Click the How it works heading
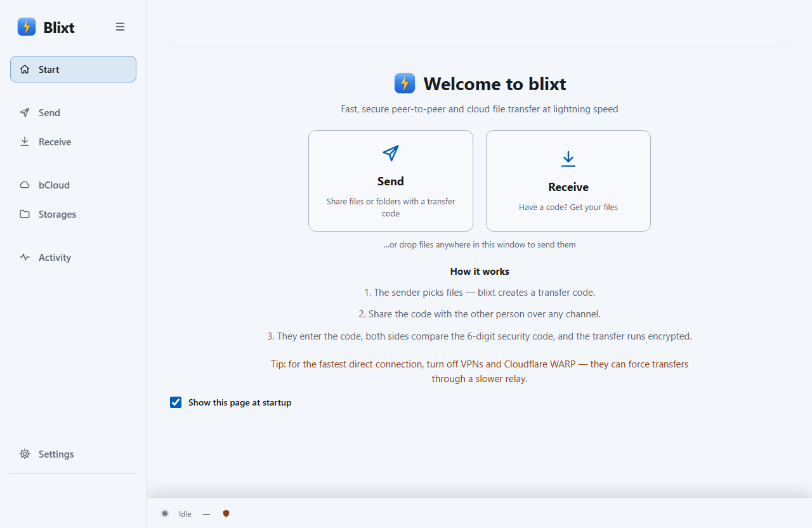 point(480,271)
